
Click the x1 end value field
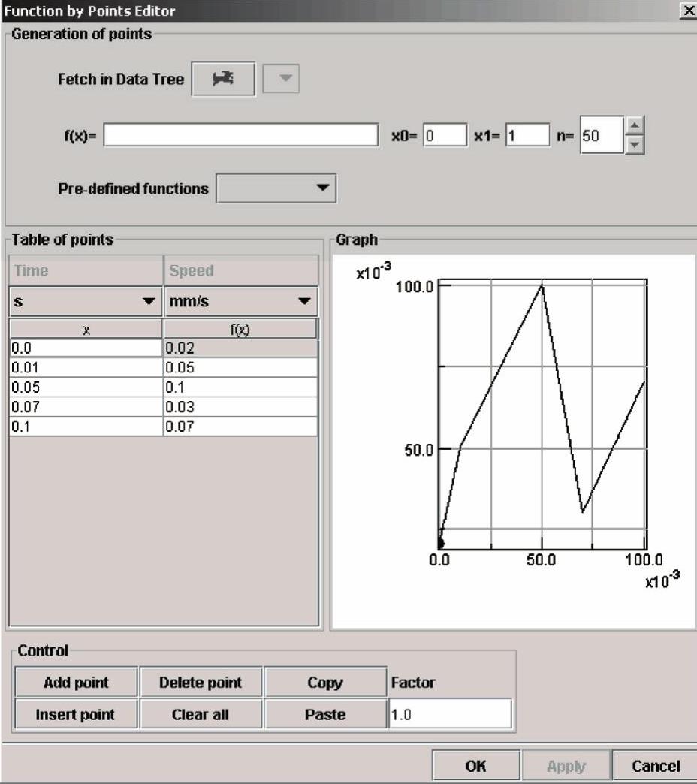527,135
